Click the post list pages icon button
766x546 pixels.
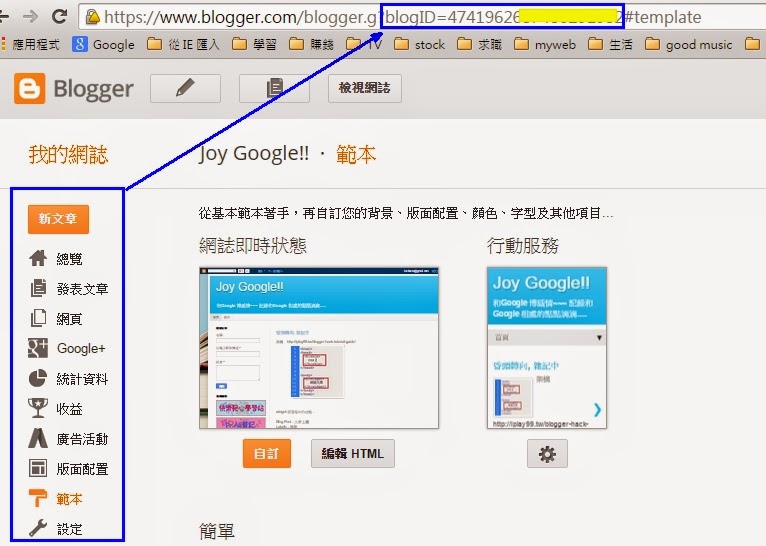(x=274, y=88)
